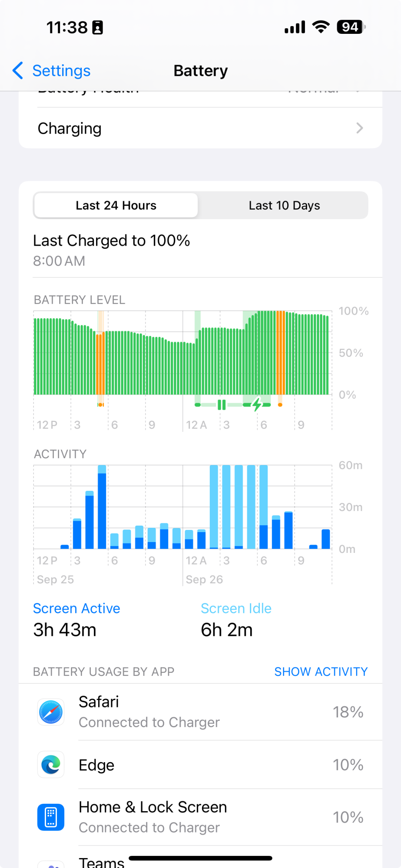The height and width of the screenshot is (868, 401).
Task: Tap the Safari app icon
Action: point(51,712)
